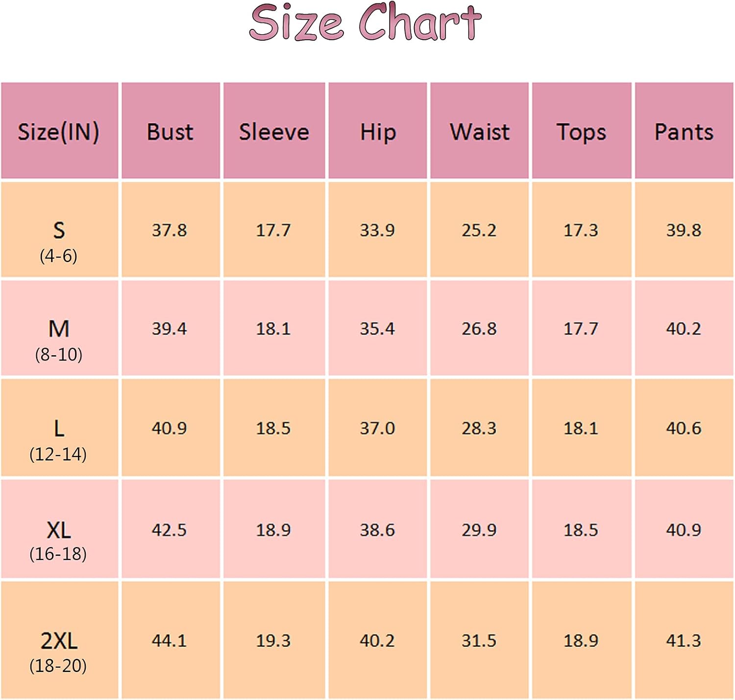Select the Hip column header
The height and width of the screenshot is (700, 735).
point(378,131)
